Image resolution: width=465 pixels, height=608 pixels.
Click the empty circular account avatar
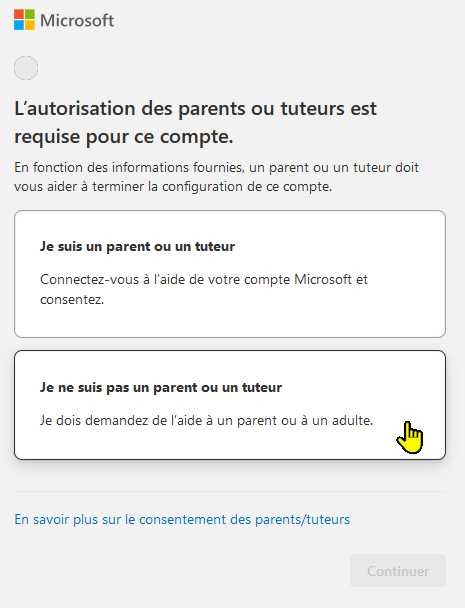point(26,68)
